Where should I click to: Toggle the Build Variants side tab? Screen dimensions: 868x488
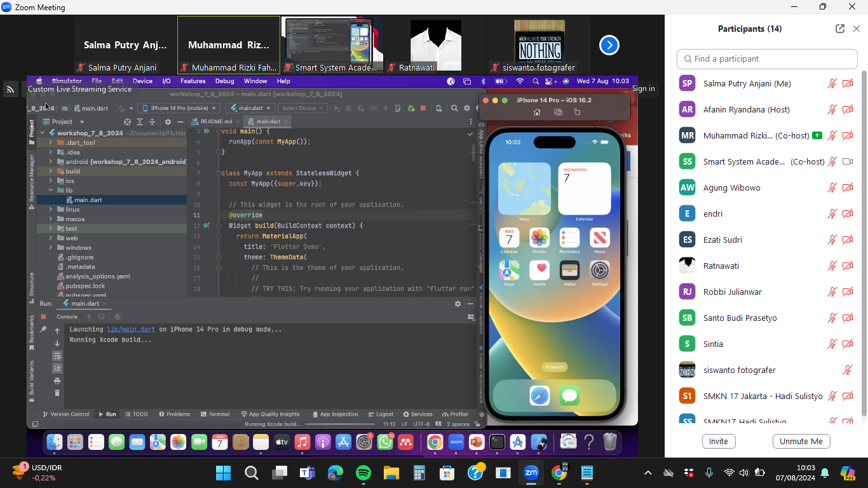[x=32, y=380]
